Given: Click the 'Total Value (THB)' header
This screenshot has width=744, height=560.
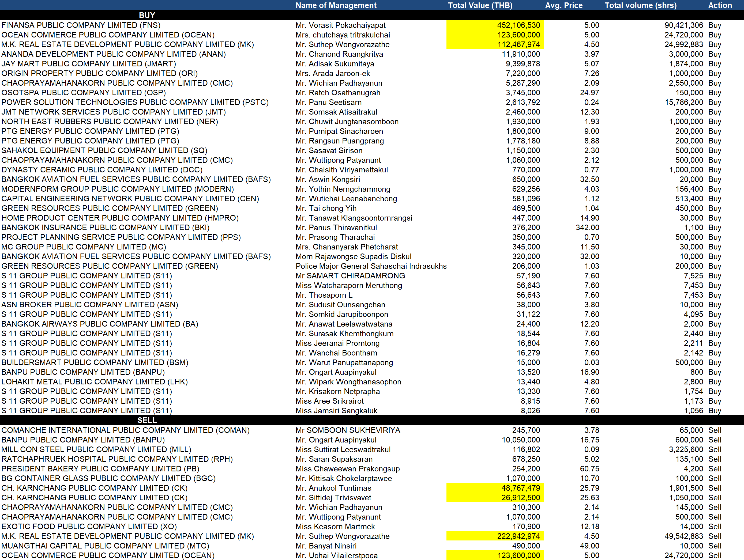Looking at the screenshot, I should point(480,5).
